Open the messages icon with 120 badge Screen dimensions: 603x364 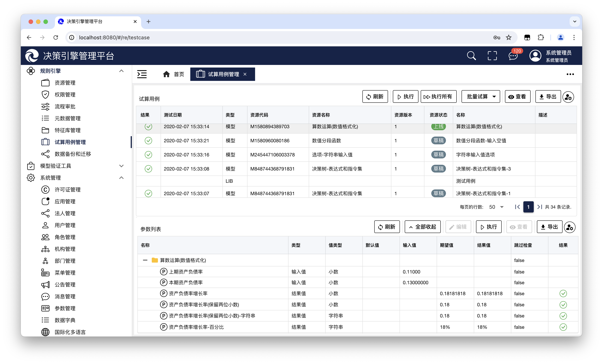[x=513, y=56]
